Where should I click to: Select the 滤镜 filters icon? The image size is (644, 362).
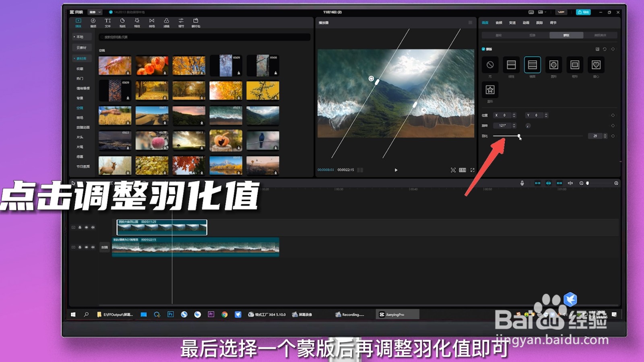tap(167, 22)
